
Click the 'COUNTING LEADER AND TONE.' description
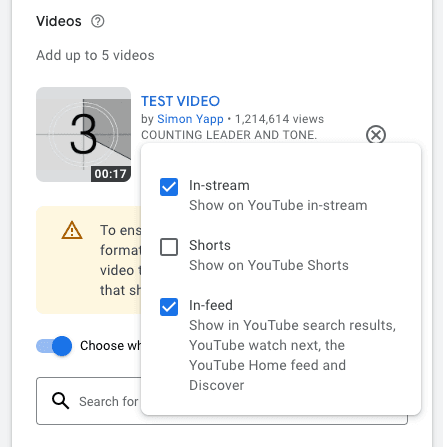tap(229, 135)
